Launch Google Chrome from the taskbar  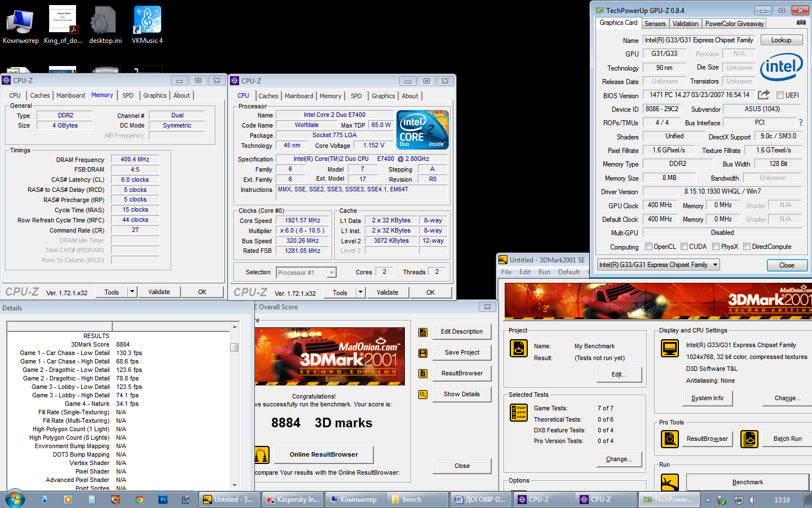click(139, 500)
